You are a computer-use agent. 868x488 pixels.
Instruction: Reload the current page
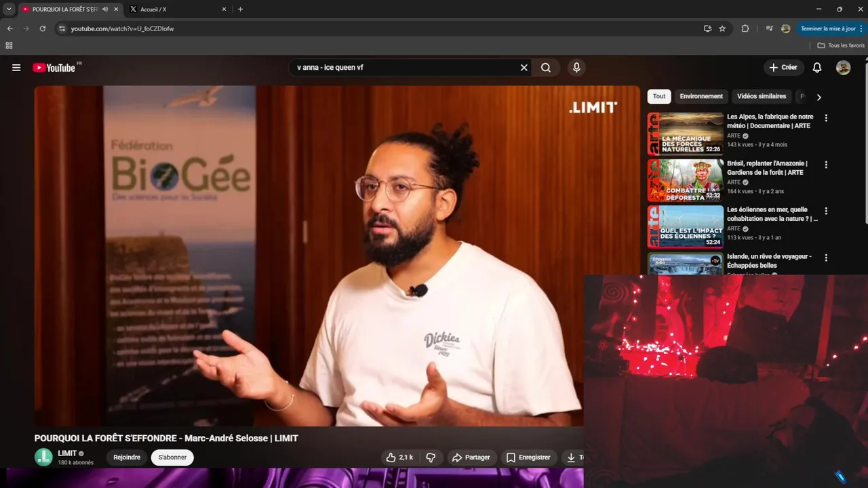[x=42, y=28]
